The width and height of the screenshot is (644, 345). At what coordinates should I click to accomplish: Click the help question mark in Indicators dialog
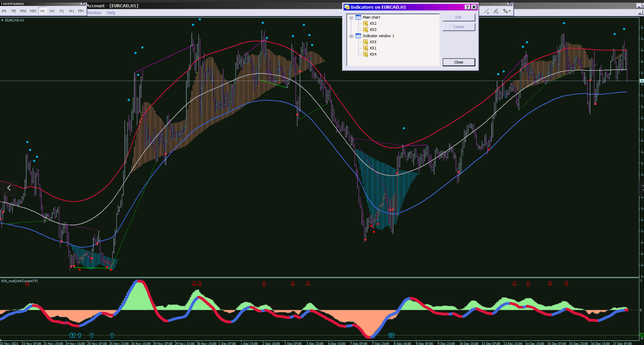pyautogui.click(x=467, y=7)
